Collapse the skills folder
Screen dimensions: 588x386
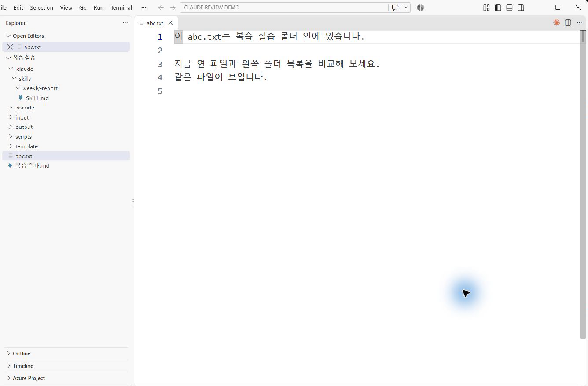click(x=15, y=79)
